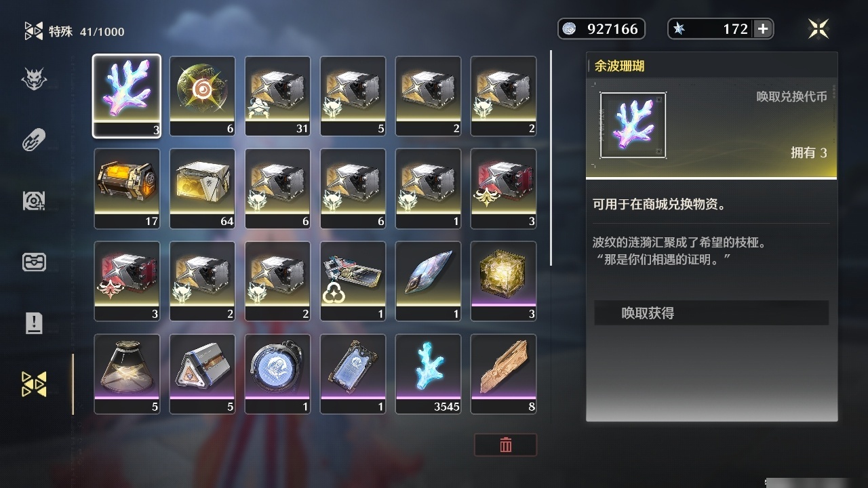This screenshot has width=868, height=488.
Task: Select the golden crate with count 64
Action: (202, 188)
